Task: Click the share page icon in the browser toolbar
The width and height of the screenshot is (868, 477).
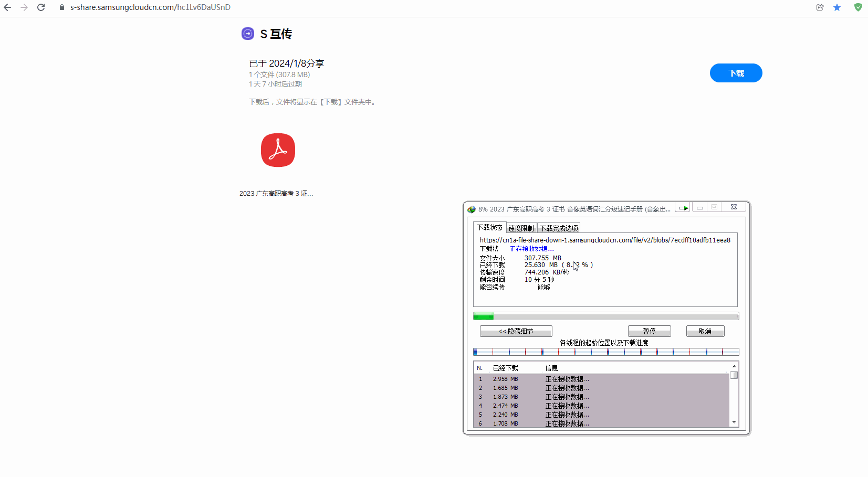Action: click(x=820, y=7)
